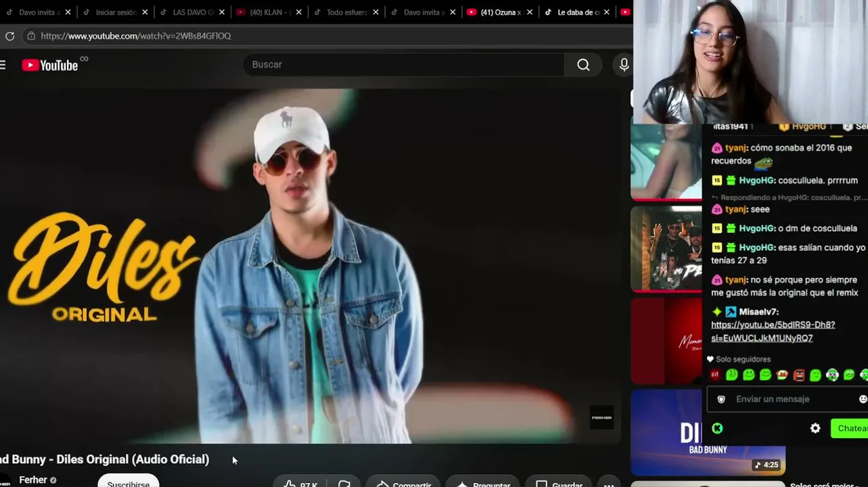Open emoji picker in chat message box
The image size is (868, 487).
[863, 399]
